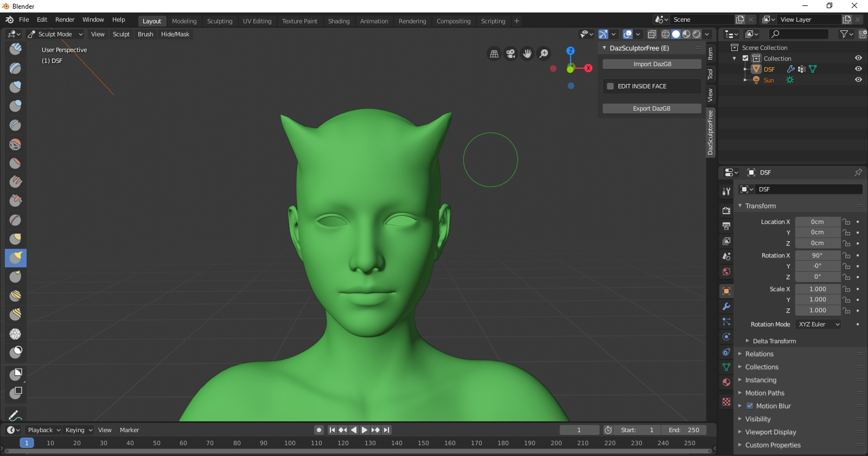Click the zoom view magnifier icon

tap(544, 54)
